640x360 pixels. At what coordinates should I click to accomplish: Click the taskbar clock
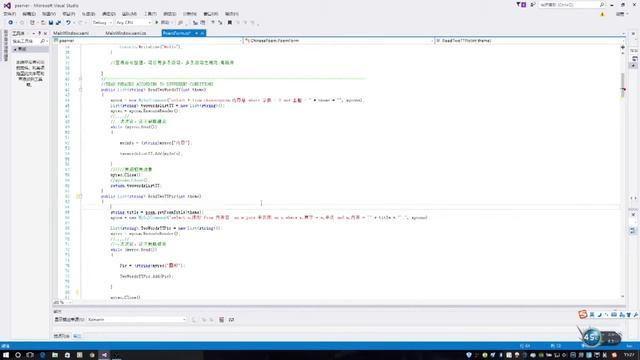[x=629, y=355]
